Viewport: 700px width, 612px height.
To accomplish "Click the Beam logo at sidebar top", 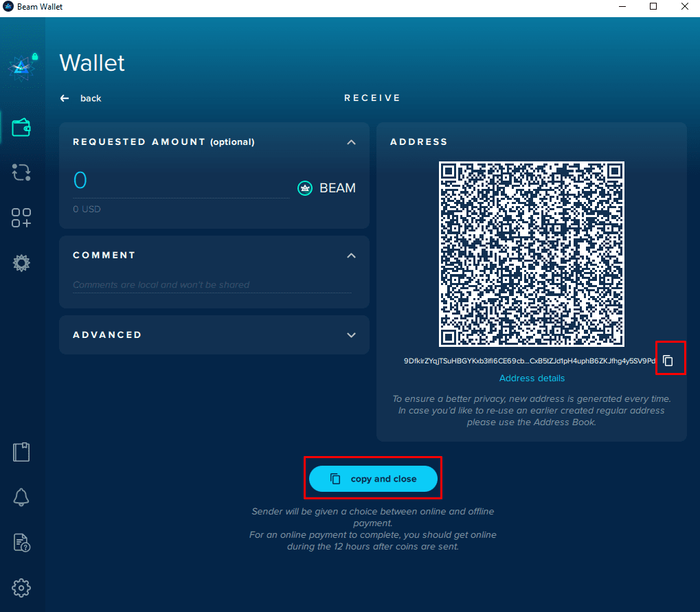I will point(21,68).
